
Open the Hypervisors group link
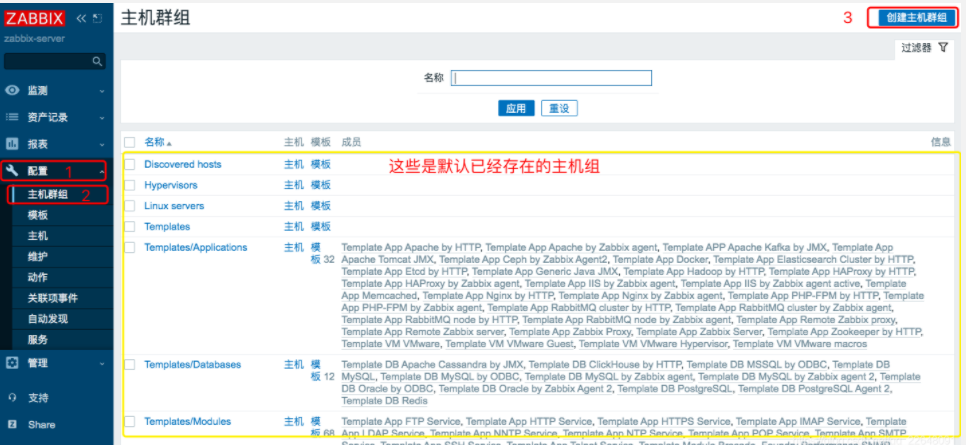(171, 185)
